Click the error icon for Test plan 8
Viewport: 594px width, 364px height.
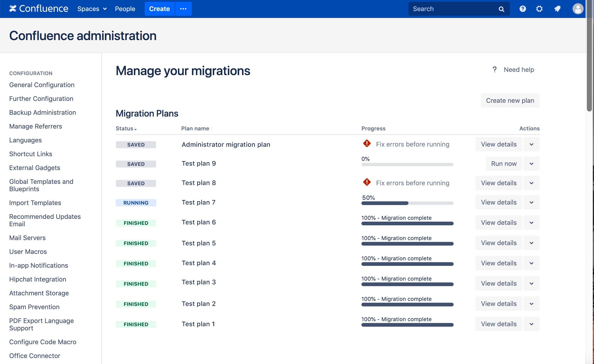pos(367,182)
